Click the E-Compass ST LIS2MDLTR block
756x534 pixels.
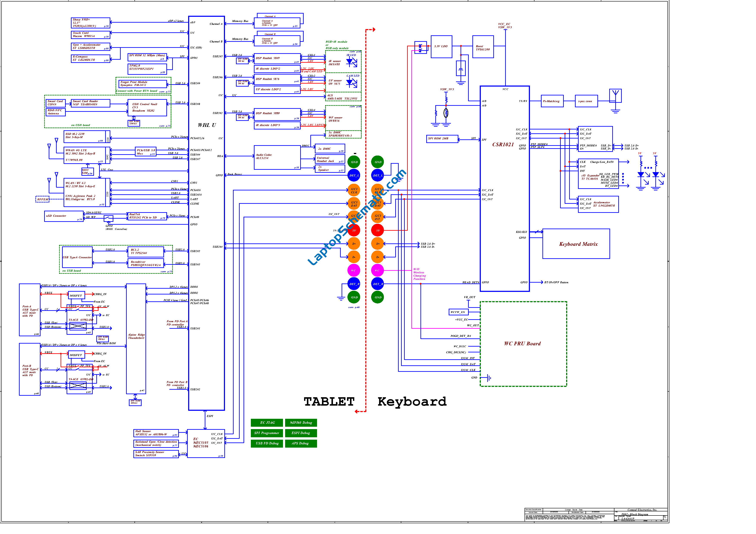tap(91, 58)
